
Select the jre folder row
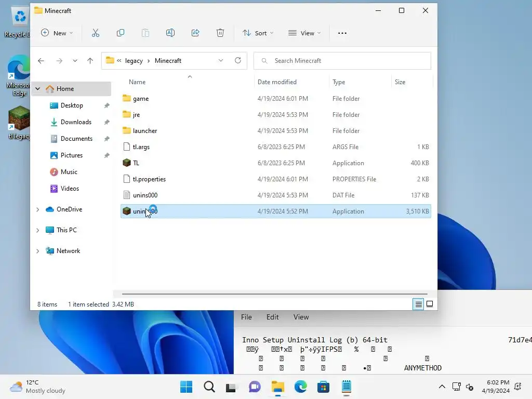point(276,115)
